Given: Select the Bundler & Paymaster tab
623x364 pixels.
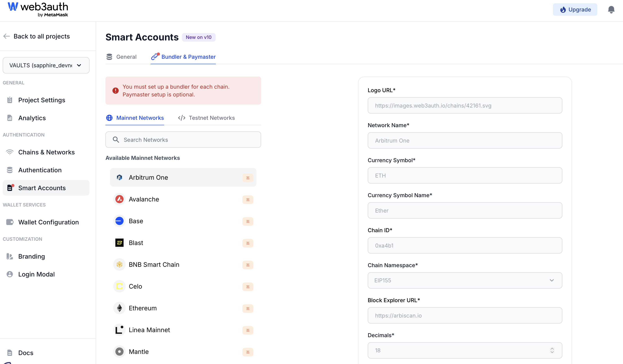Looking at the screenshot, I should [183, 57].
